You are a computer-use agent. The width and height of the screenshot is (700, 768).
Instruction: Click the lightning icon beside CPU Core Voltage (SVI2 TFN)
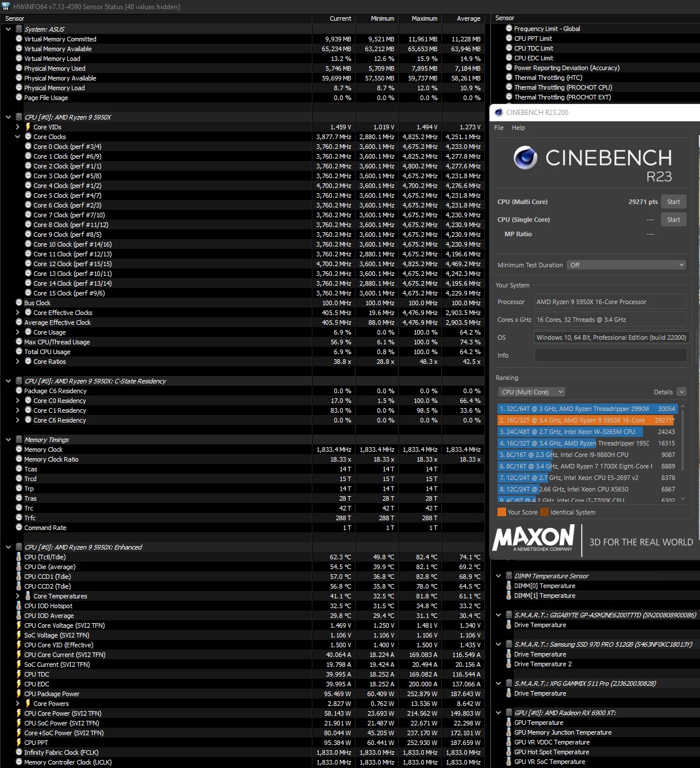tap(19, 625)
